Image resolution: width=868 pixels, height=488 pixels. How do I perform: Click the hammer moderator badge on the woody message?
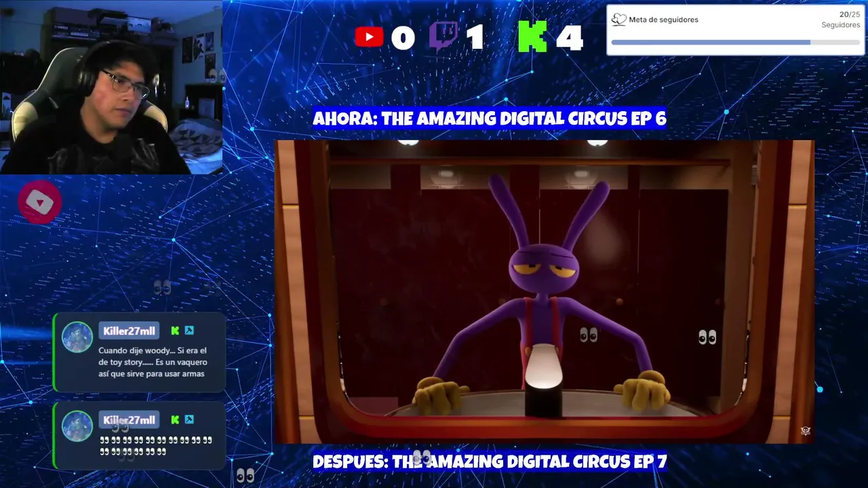189,331
